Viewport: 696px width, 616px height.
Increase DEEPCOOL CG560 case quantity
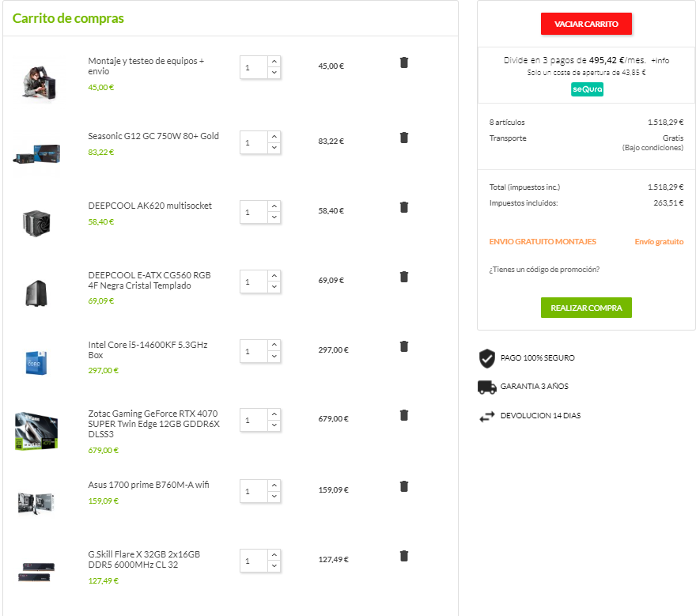274,276
